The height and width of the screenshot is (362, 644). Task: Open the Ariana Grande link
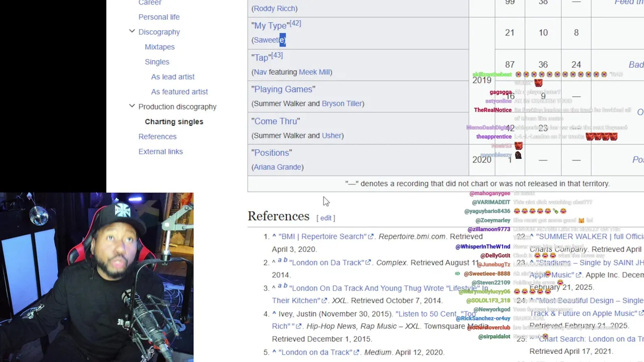coord(278,167)
